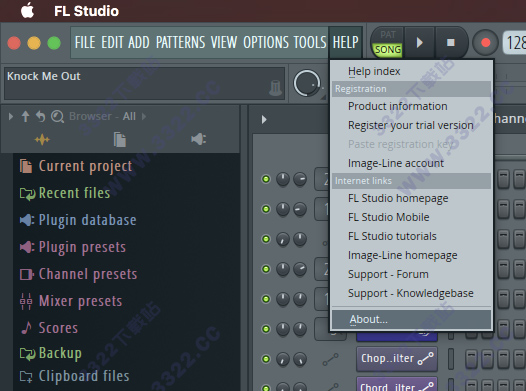Click the browser reread undo arrow icon
Viewport: 526px width, 391px height.
point(41,116)
